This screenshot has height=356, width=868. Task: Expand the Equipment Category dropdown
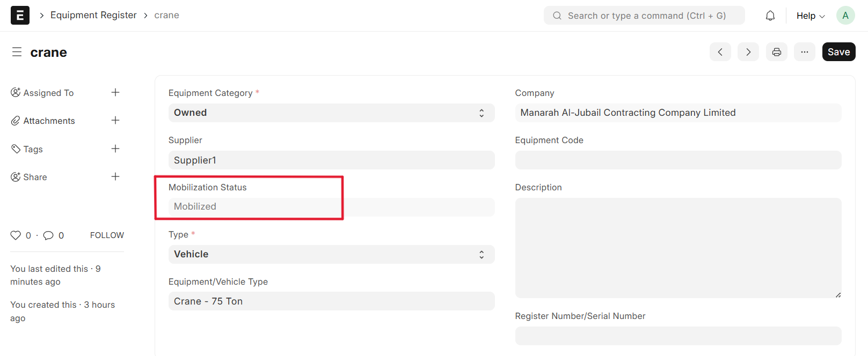[x=331, y=113]
